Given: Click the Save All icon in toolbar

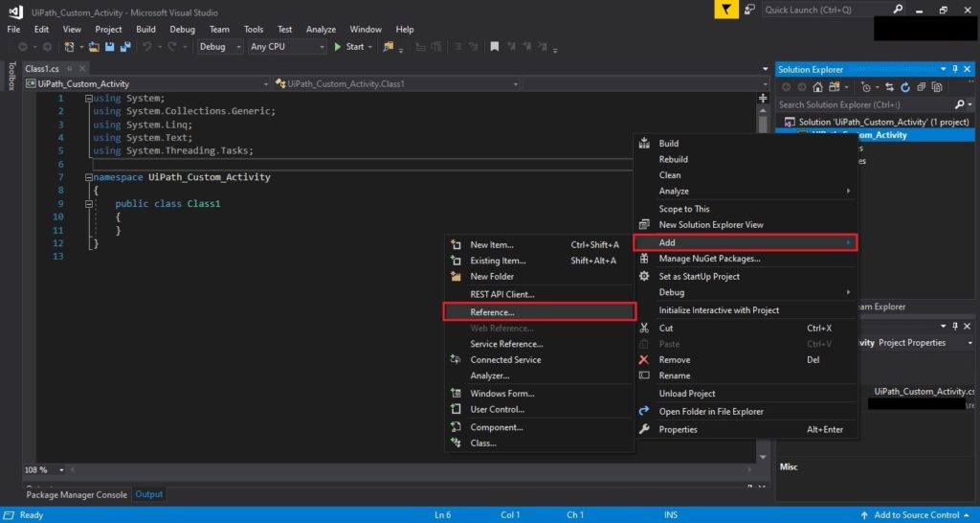Looking at the screenshot, I should [x=125, y=47].
